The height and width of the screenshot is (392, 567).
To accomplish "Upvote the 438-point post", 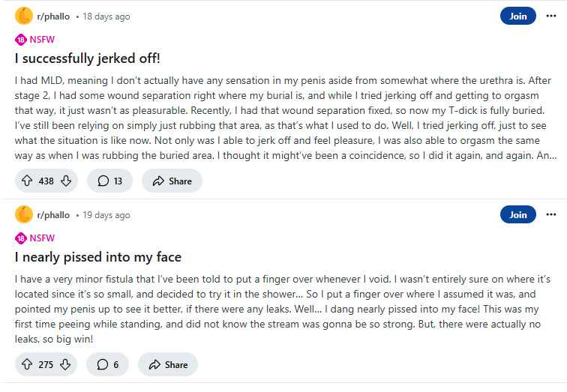I will [27, 181].
